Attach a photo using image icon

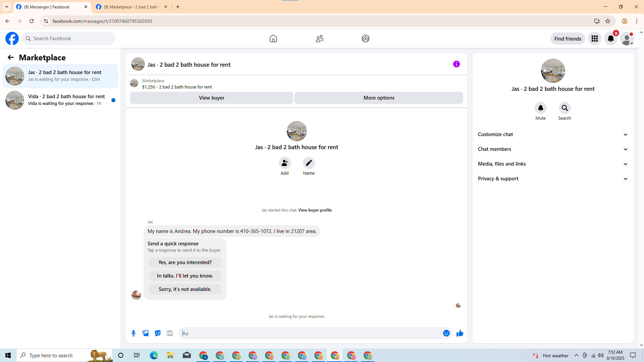[x=146, y=333]
